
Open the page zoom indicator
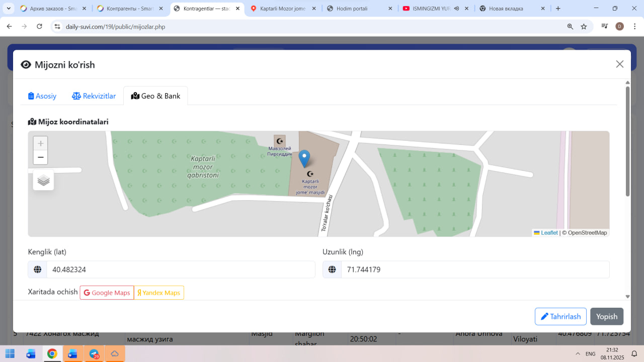[570, 27]
